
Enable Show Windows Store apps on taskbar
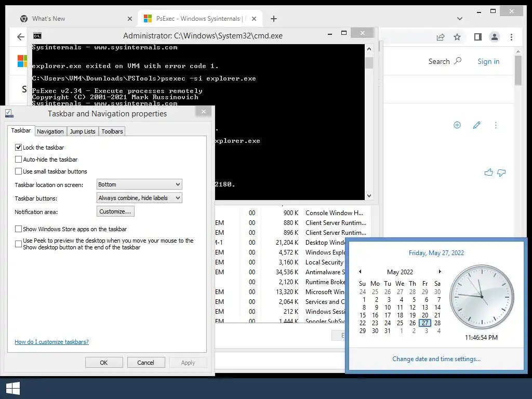tap(18, 229)
